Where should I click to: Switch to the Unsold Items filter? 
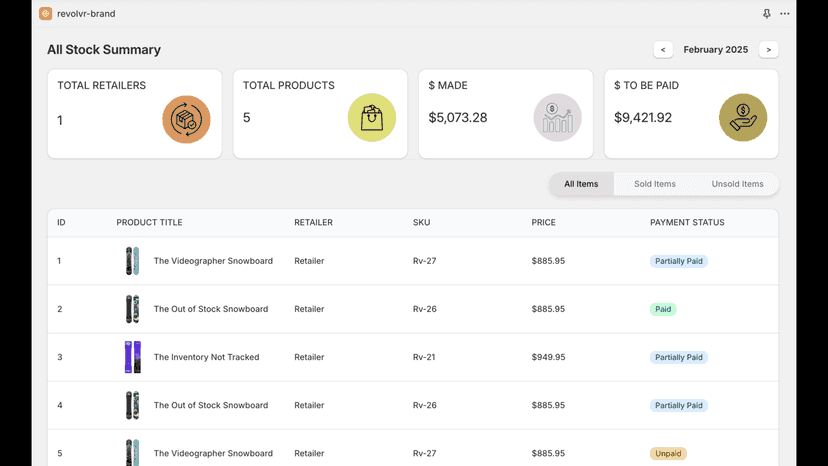point(737,184)
